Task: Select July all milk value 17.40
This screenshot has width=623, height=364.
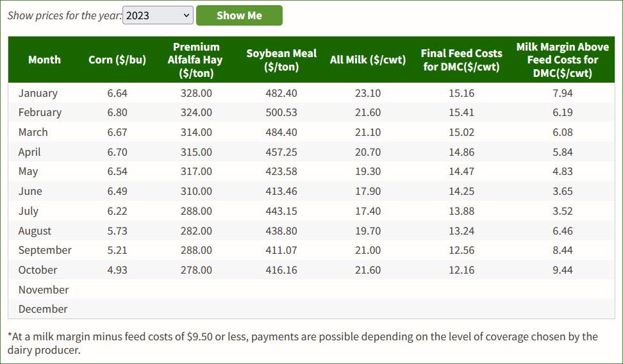Action: point(368,211)
